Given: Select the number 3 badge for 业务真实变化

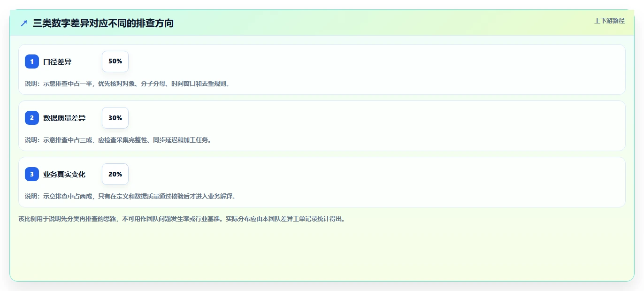Looking at the screenshot, I should 32,174.
